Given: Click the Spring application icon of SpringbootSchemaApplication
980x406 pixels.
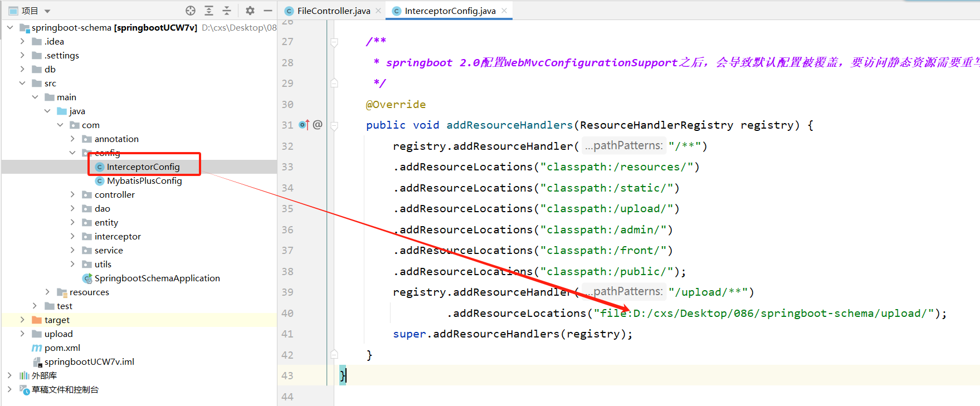Looking at the screenshot, I should [87, 278].
